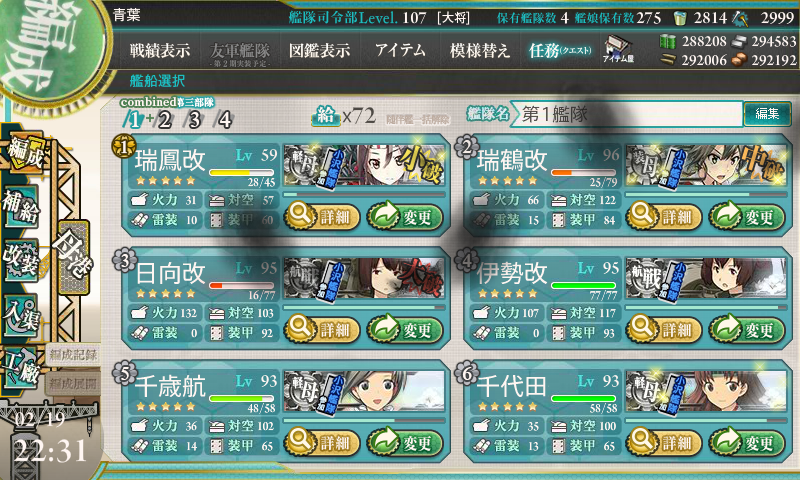Viewport: 800px width, 480px height.
Task: Select fleet number 4 tab
Action: tap(225, 120)
